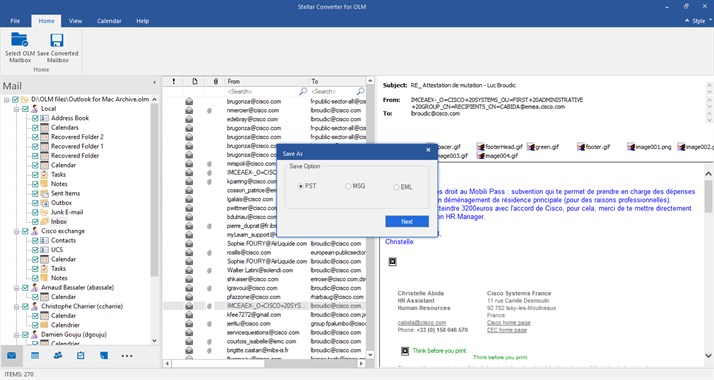Screen dimensions: 714x380
Task: Open the Tasks icon in bottom bar
Action: [x=81, y=355]
